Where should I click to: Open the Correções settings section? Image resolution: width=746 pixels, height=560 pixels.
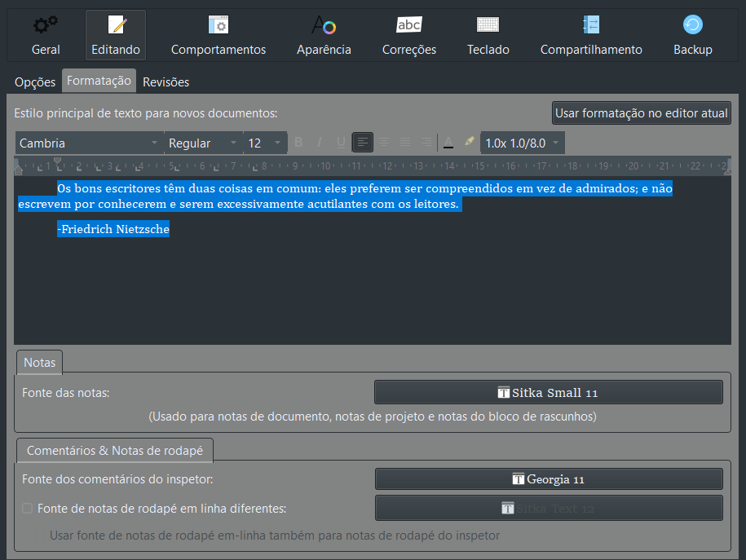pos(408,36)
